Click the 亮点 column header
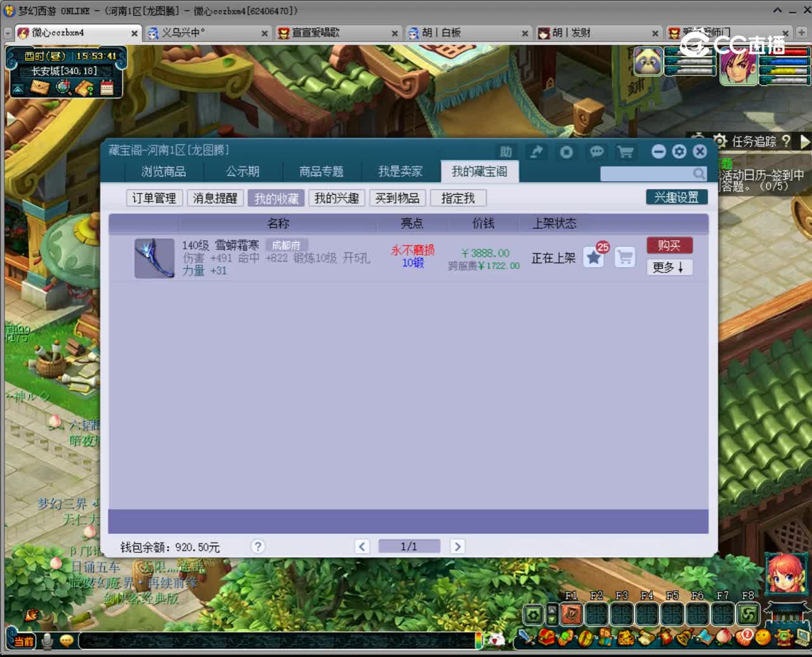This screenshot has width=812, height=657. coord(412,223)
